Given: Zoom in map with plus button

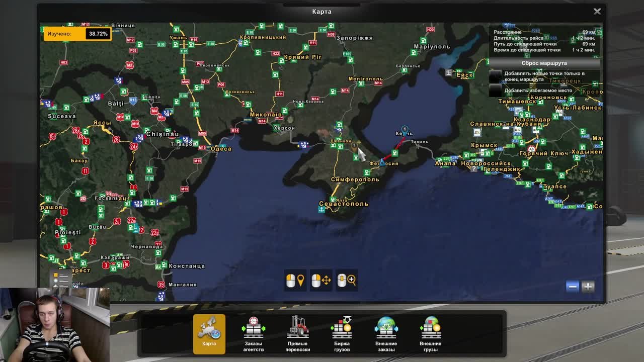Looking at the screenshot, I should [x=588, y=287].
